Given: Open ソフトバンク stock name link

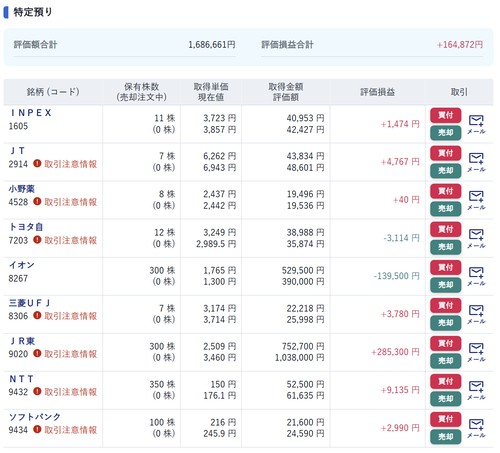Looking at the screenshot, I should tap(35, 417).
